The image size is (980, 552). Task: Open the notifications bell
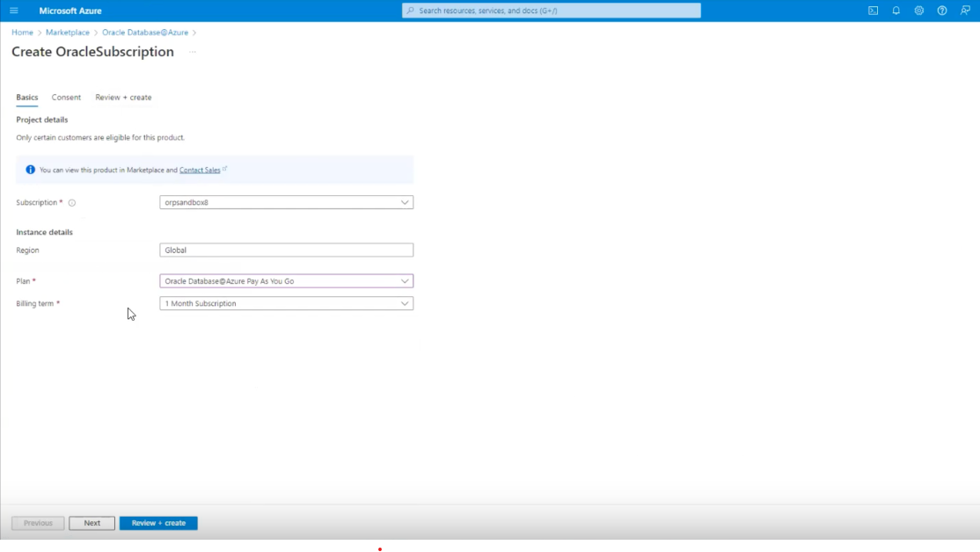895,10
